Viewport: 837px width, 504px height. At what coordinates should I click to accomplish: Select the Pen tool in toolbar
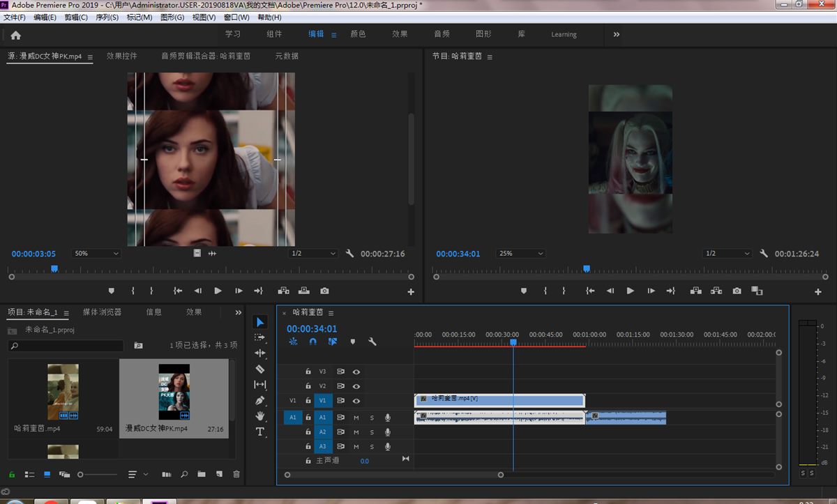pyautogui.click(x=260, y=401)
